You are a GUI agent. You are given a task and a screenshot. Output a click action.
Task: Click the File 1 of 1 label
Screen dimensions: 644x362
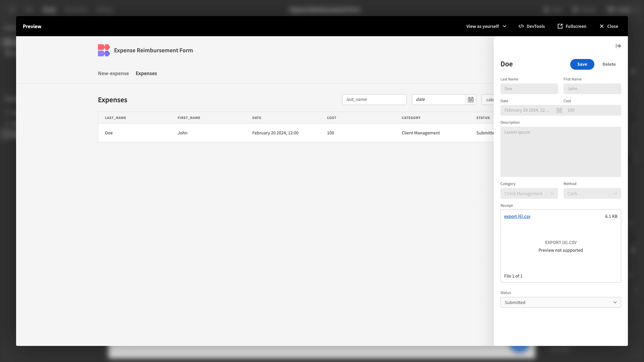513,276
